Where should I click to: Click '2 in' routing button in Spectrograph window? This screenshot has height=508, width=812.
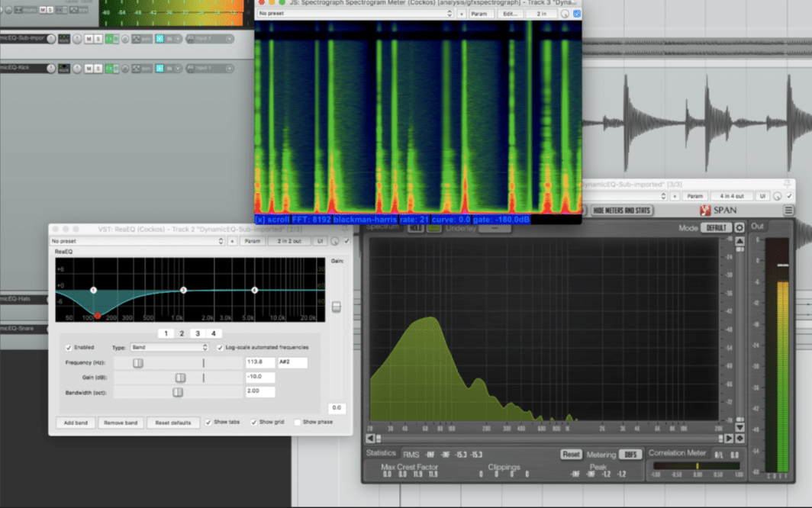pyautogui.click(x=542, y=14)
